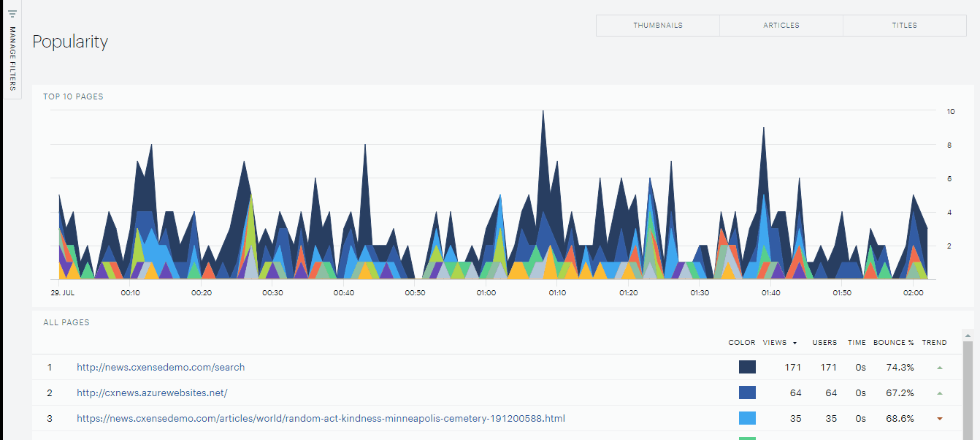Click the red down trend arrow in row 3

940,419
